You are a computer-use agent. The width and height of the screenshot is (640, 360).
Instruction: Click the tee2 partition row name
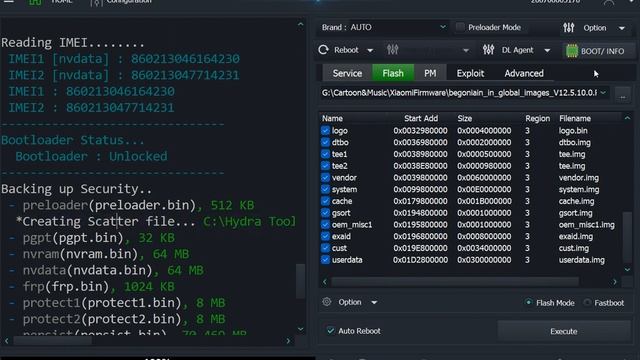340,166
